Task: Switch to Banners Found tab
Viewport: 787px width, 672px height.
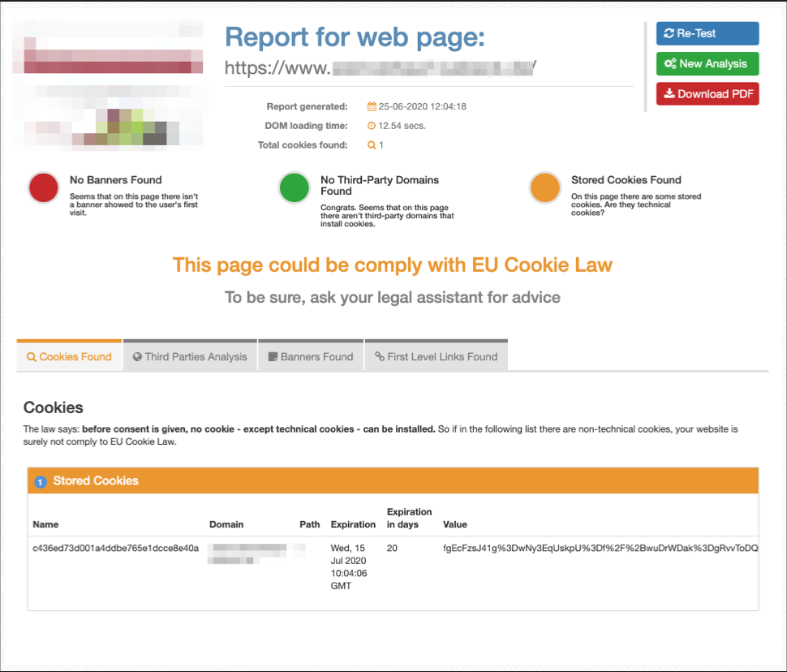Action: [x=311, y=356]
